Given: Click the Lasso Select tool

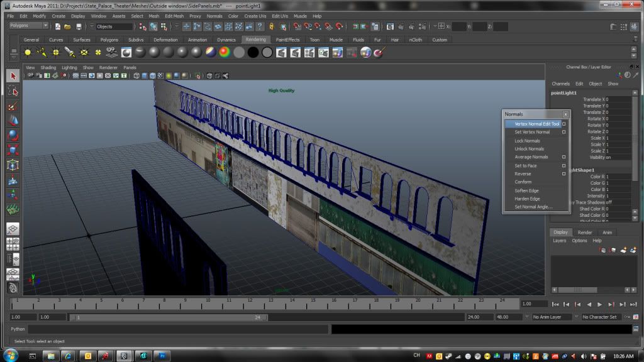Looking at the screenshot, I should pos(13,92).
